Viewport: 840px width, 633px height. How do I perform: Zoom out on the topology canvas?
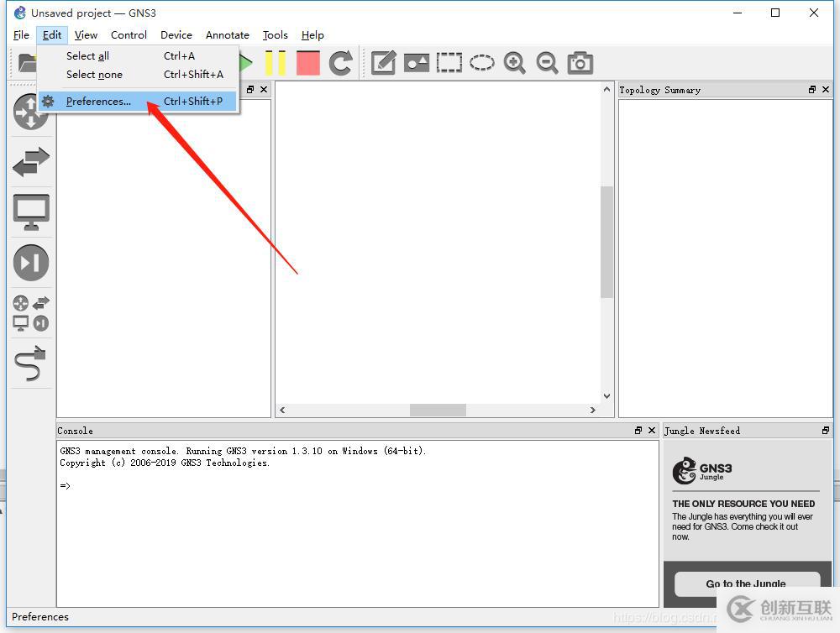[x=547, y=63]
